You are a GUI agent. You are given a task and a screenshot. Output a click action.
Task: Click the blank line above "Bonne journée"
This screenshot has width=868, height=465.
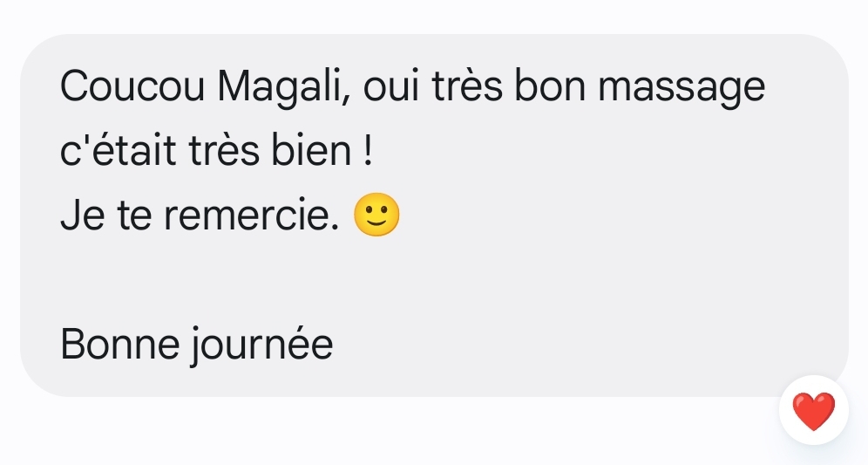[x=434, y=280]
